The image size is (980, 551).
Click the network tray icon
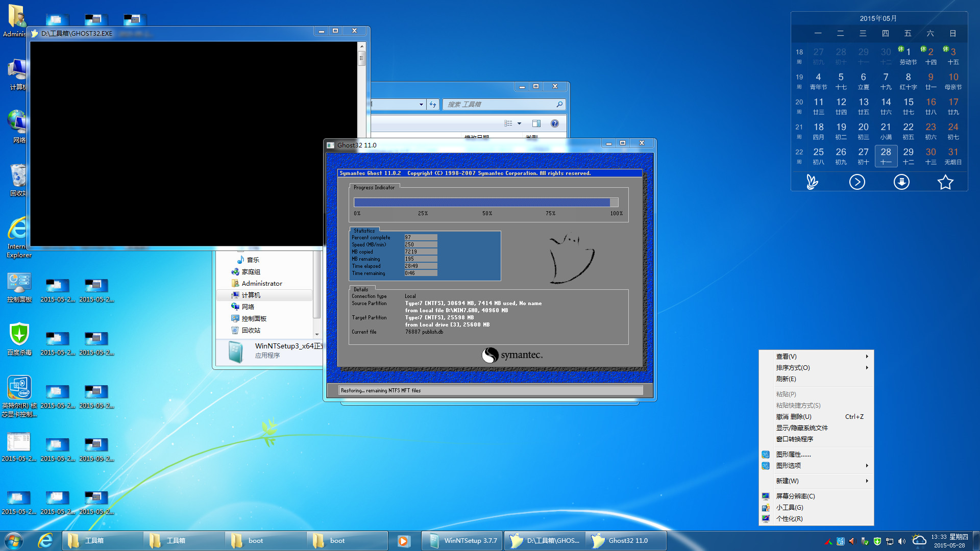[890, 541]
